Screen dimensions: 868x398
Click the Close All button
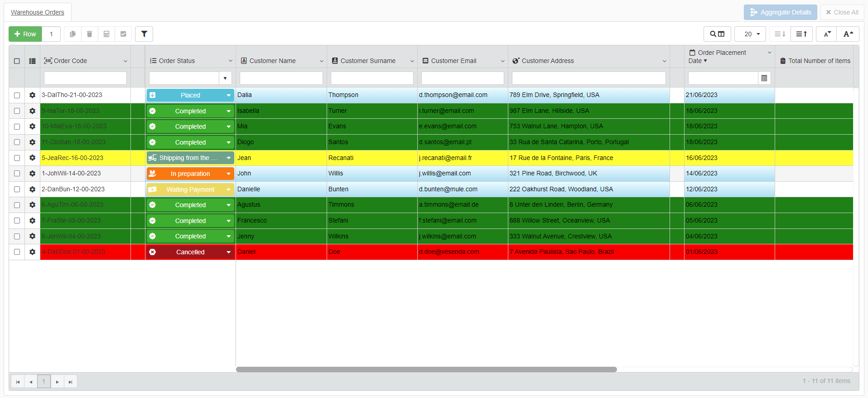click(842, 12)
